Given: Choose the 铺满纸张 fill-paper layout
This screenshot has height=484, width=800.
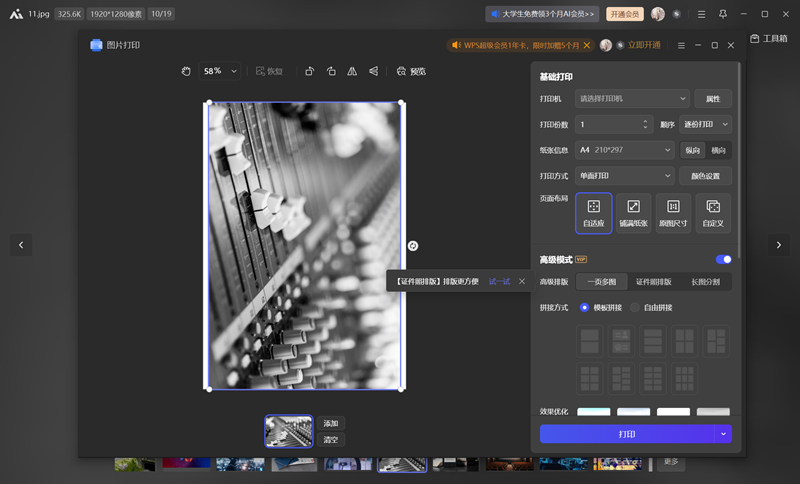Looking at the screenshot, I should pos(633,212).
